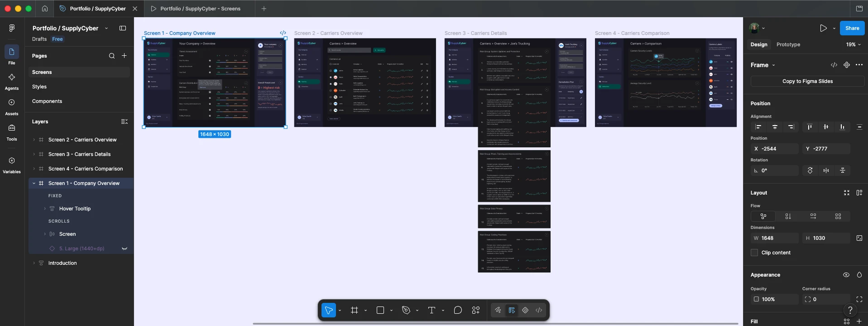
Task: Open file name dropdown chevron
Action: click(x=106, y=28)
